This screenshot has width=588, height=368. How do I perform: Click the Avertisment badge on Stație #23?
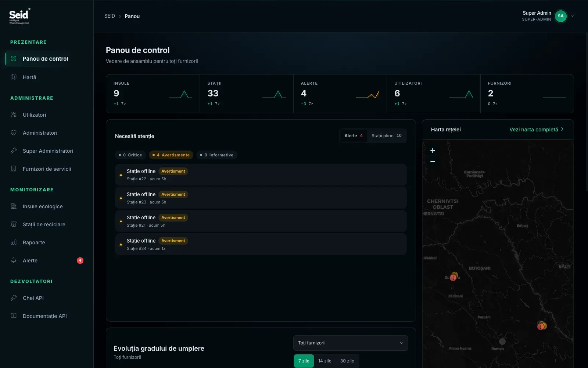click(x=173, y=194)
